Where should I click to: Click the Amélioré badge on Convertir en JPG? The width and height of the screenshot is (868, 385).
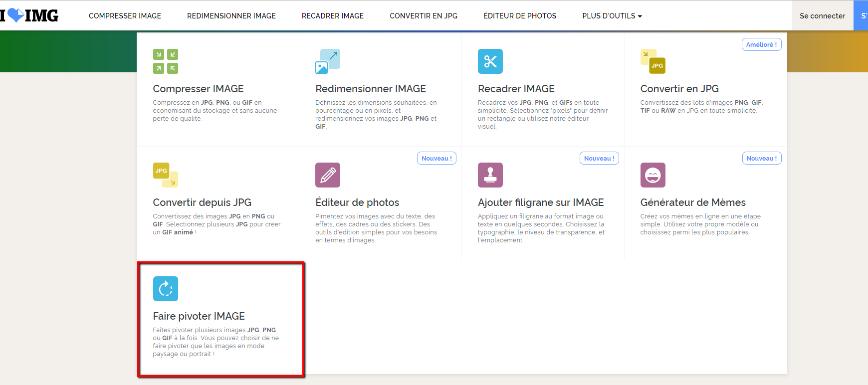[761, 44]
